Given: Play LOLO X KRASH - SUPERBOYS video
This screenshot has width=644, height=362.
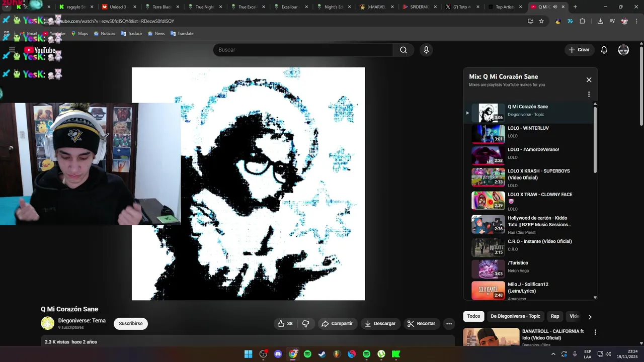Looking at the screenshot, I should (x=528, y=177).
